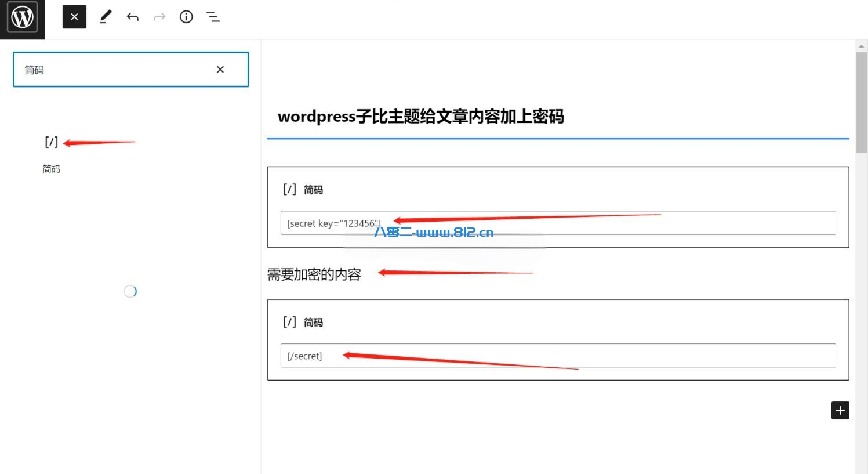Close the block inserter panel

[74, 17]
